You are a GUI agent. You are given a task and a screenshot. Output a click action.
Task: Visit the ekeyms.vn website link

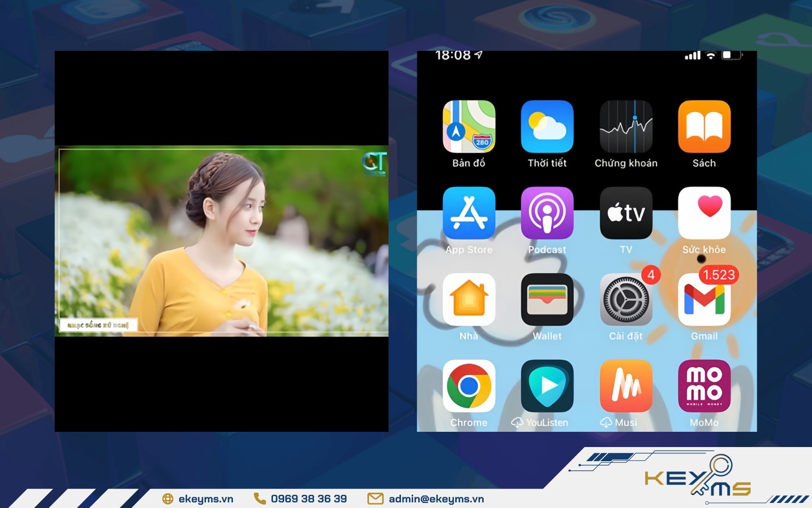point(206,499)
